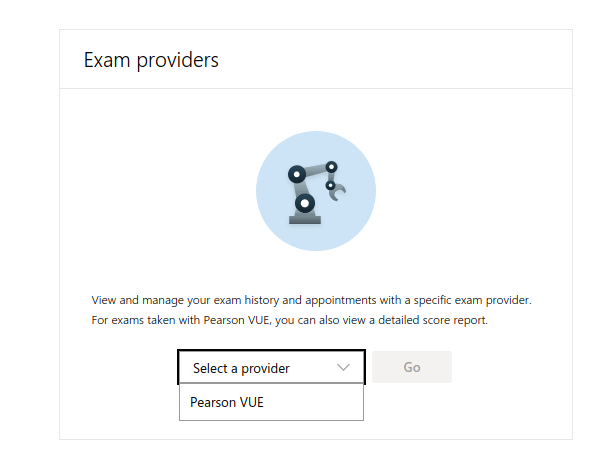Image resolution: width=591 pixels, height=454 pixels.
Task: Hit the Go button
Action: point(412,367)
